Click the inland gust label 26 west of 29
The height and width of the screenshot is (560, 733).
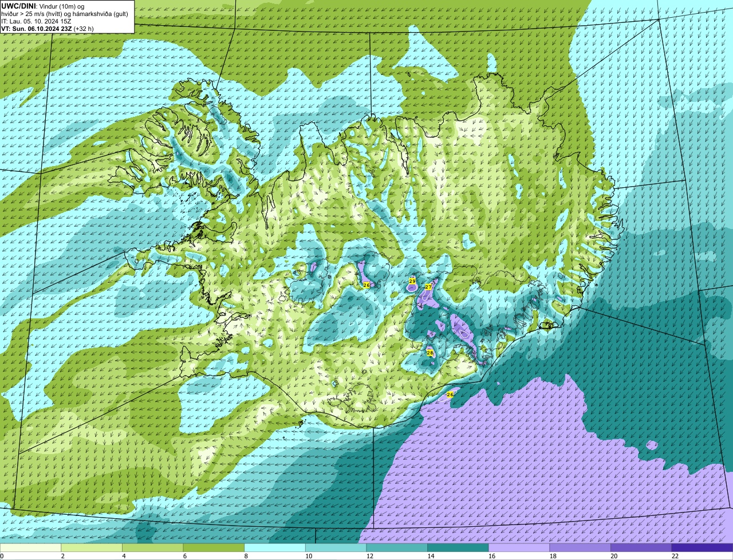(366, 285)
